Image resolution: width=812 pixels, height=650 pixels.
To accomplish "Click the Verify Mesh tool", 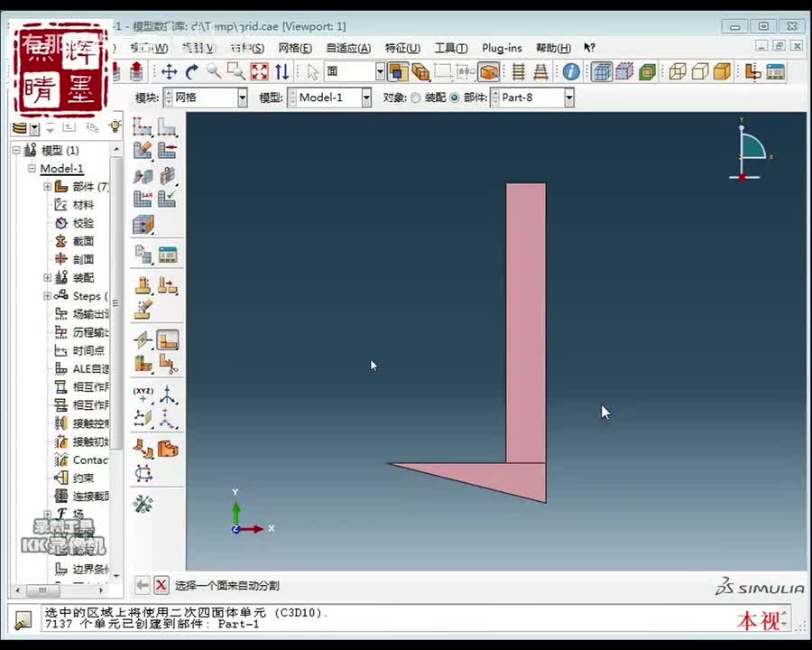I will (x=167, y=199).
